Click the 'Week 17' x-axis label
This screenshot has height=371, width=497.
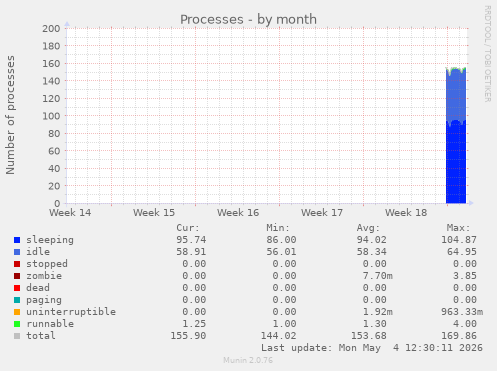coord(322,213)
